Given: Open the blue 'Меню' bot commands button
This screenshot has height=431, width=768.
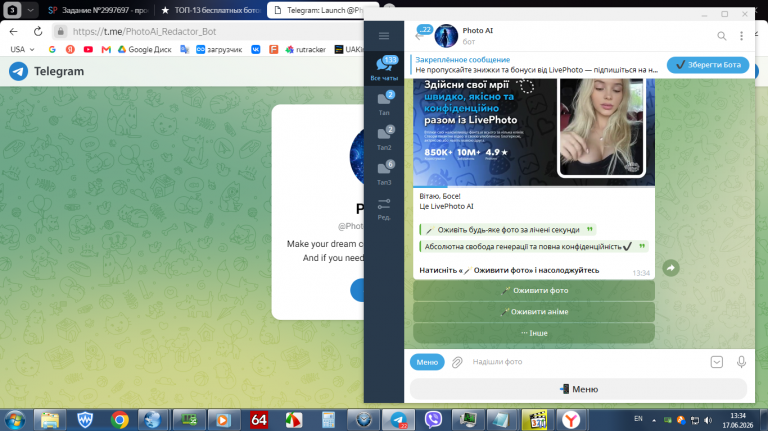Looking at the screenshot, I should coord(427,362).
